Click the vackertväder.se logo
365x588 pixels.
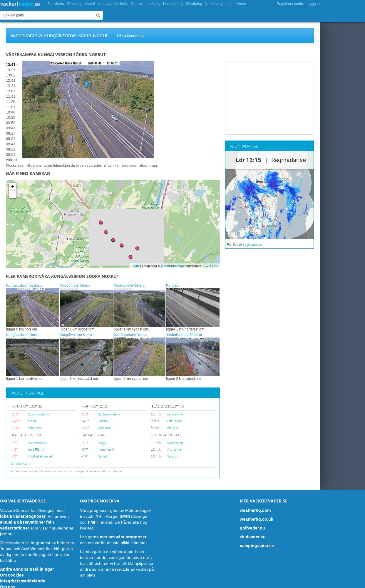click(x=20, y=4)
